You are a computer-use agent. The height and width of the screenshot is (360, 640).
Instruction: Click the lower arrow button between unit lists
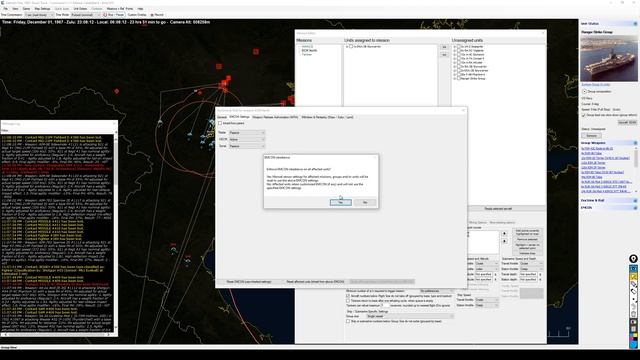coord(444,55)
